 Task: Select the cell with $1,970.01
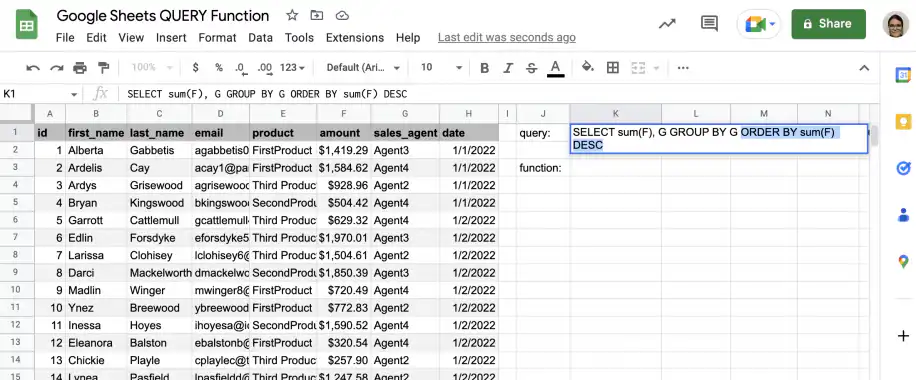tap(344, 238)
